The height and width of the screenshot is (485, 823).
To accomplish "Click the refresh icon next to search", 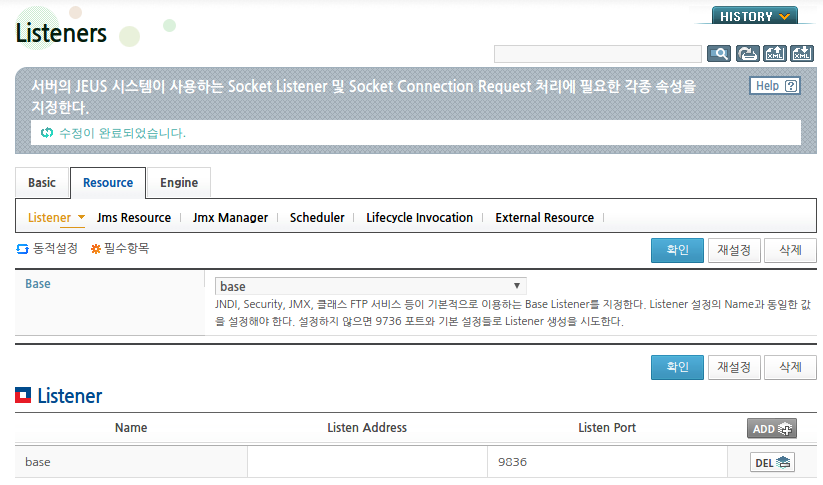I will click(x=747, y=54).
